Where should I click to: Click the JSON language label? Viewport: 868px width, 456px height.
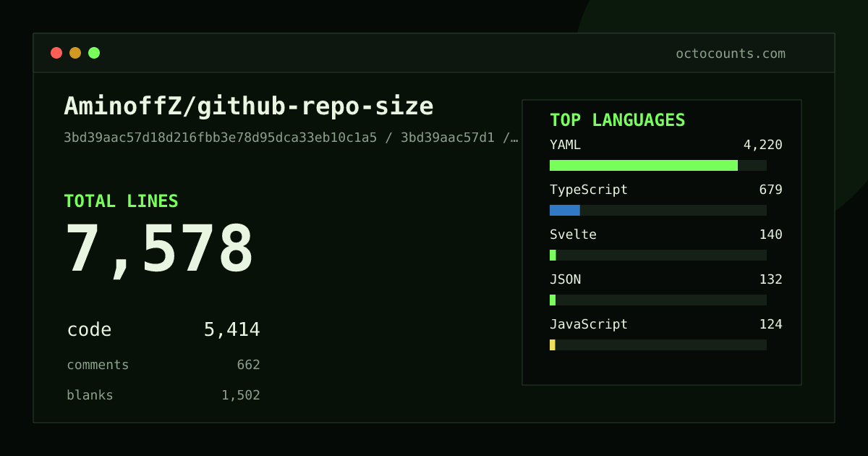tap(565, 279)
